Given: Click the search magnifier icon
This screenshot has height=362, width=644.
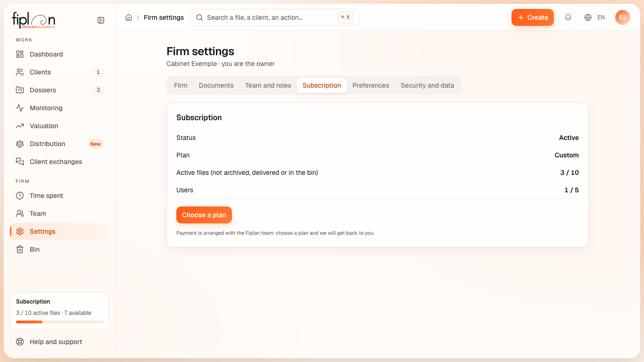Looking at the screenshot, I should [x=199, y=17].
